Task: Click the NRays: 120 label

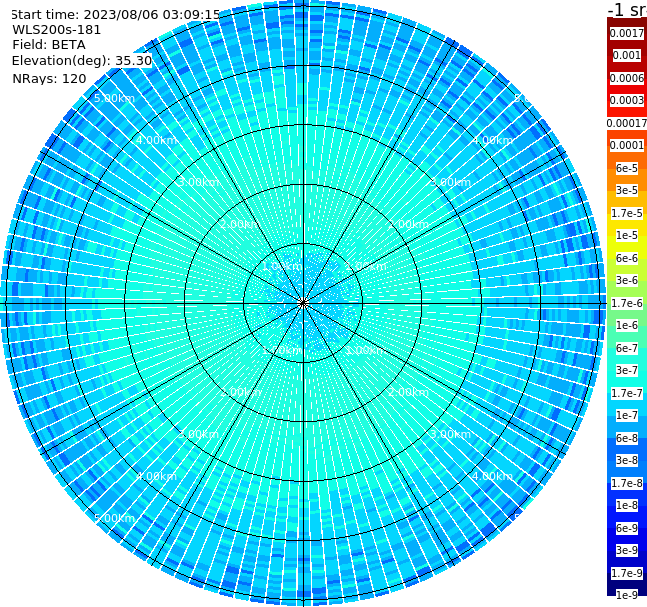Action: [x=49, y=78]
